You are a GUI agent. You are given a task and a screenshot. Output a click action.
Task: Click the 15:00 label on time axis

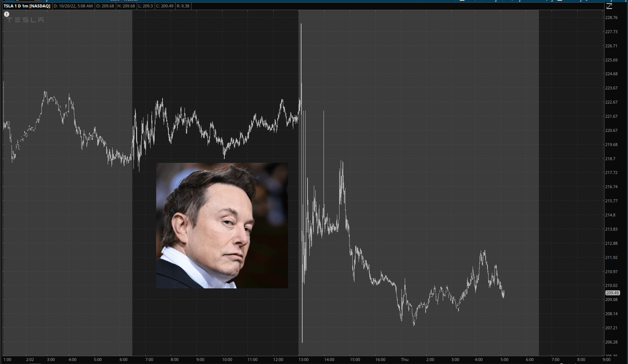(355, 360)
